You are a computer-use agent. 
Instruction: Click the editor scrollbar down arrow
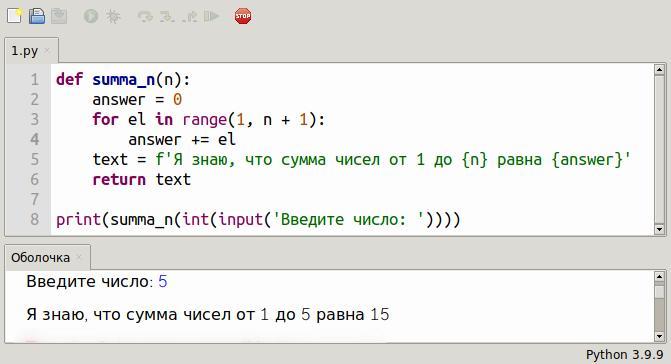click(659, 229)
